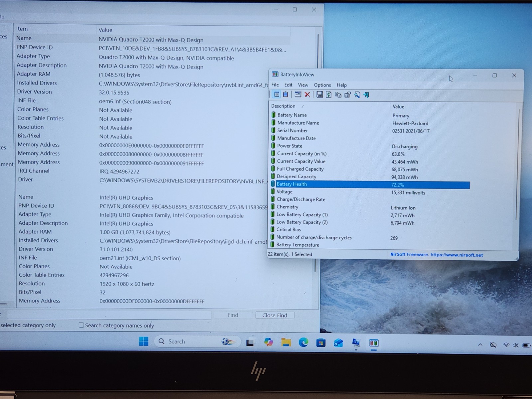Viewport: 532px width, 399px height.
Task: Sort by the Description column header in BatteryInfoView
Action: pos(329,106)
